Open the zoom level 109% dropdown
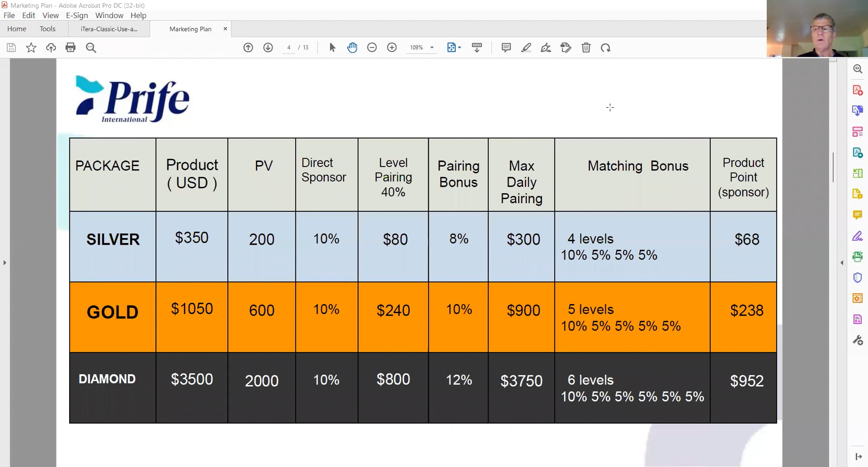The width and height of the screenshot is (868, 467). pos(432,47)
